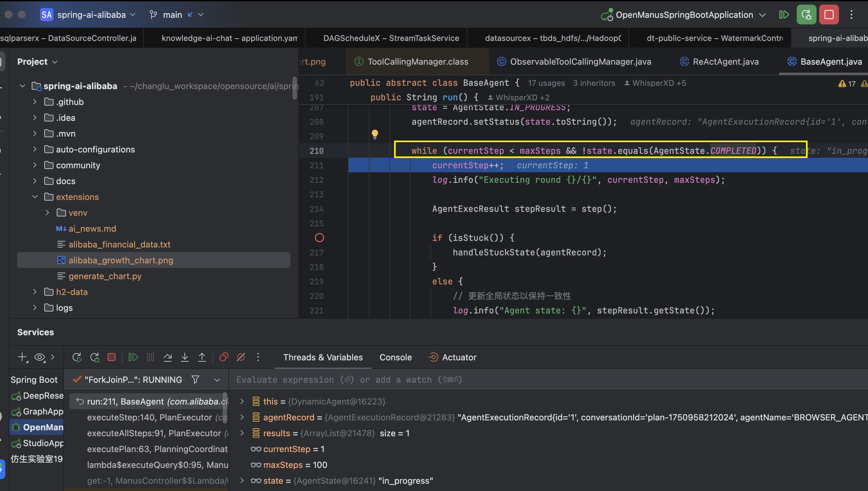Click the red stop icon in Services toolbar

112,357
